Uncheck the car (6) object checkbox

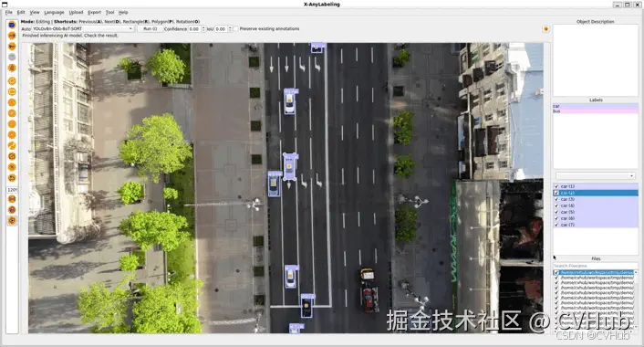pyautogui.click(x=556, y=218)
